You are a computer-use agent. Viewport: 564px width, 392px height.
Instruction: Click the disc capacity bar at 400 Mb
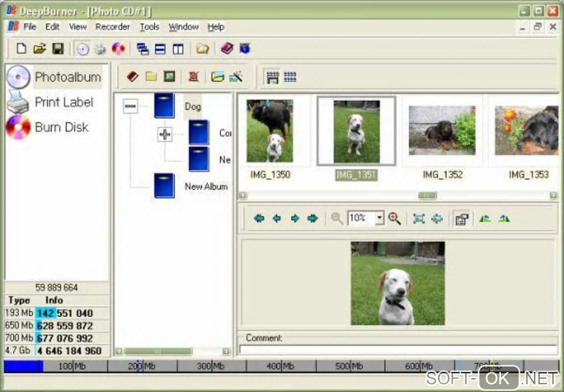click(x=281, y=366)
